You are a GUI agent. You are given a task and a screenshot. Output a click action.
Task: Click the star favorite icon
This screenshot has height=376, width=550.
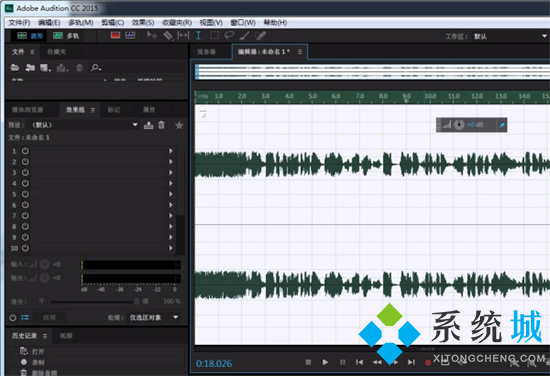[179, 125]
